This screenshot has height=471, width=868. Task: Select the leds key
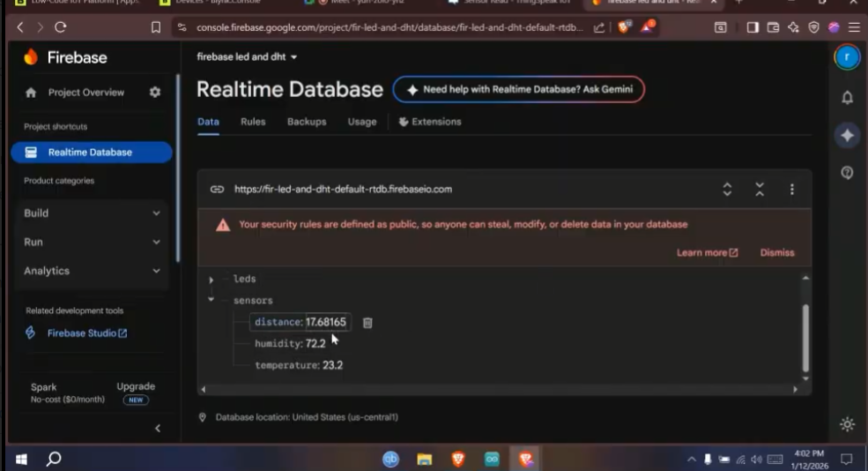click(x=245, y=279)
